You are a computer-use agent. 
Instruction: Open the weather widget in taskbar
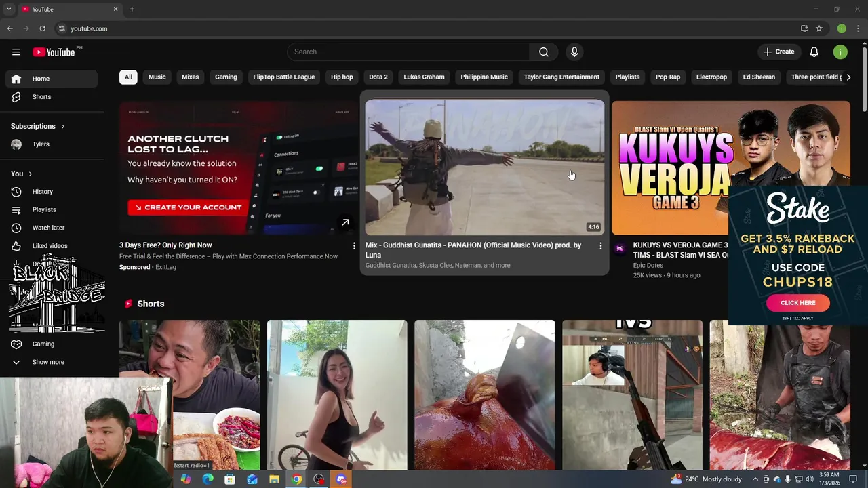coord(706,479)
